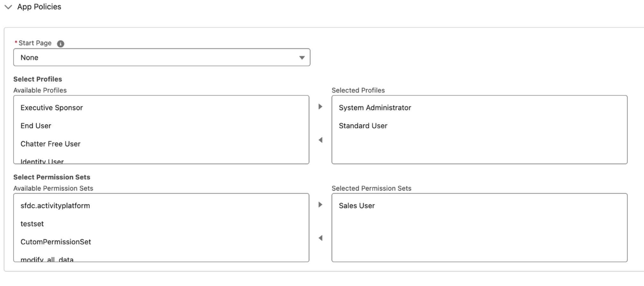This screenshot has height=286, width=644.
Task: Choose Chatter Free User profile
Action: point(51,144)
